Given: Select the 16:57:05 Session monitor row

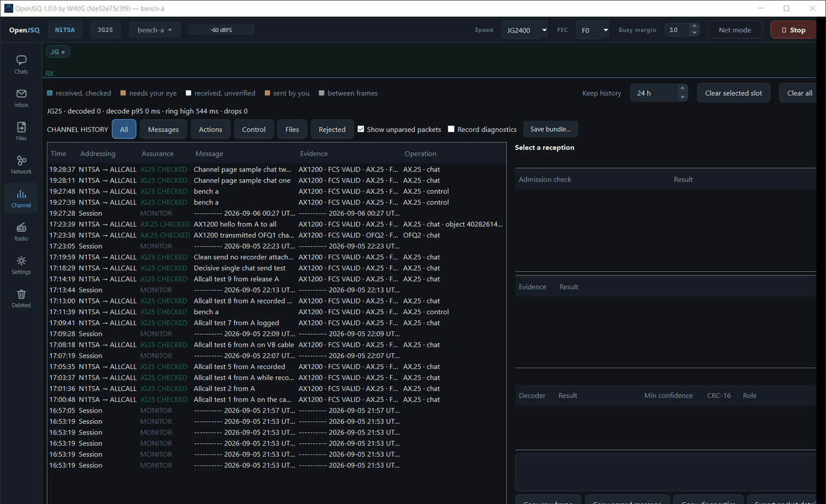Looking at the screenshot, I should pyautogui.click(x=277, y=410).
